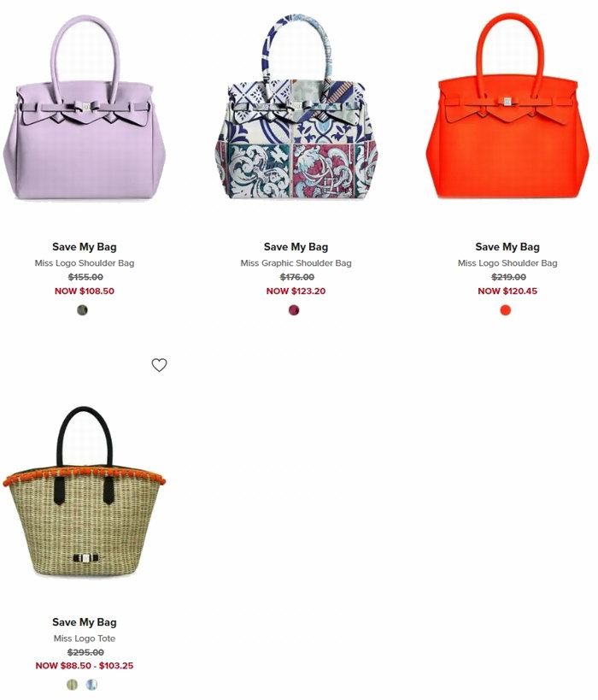This screenshot has width=598, height=700.
Task: Select the magenta swatch under Miss Graphic bag
Action: pyautogui.click(x=294, y=309)
